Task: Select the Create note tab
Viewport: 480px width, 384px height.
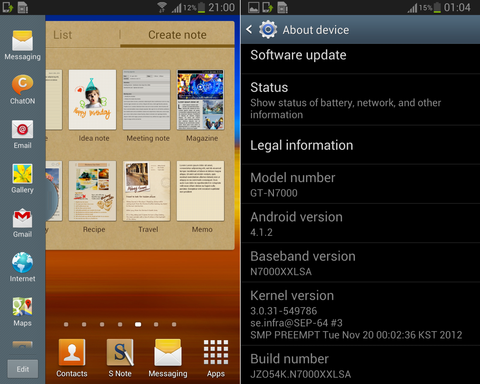Action: (177, 35)
